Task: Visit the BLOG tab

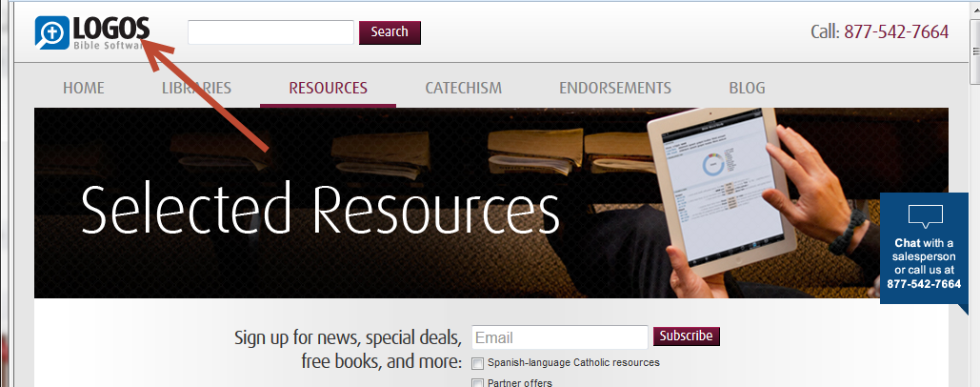Action: click(x=747, y=88)
